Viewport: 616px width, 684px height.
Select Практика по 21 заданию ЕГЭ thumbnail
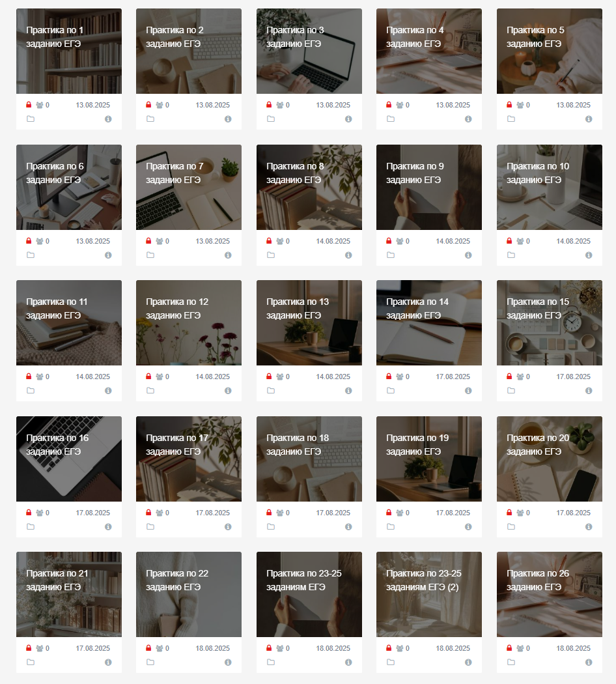(x=69, y=594)
